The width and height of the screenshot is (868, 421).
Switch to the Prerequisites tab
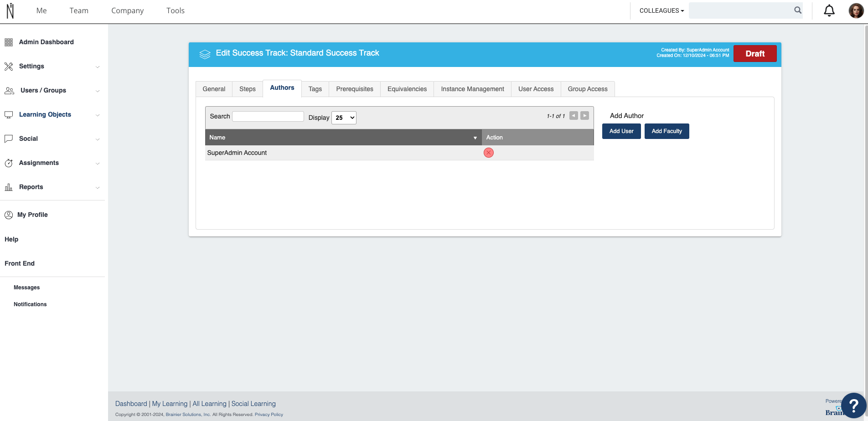click(x=355, y=89)
